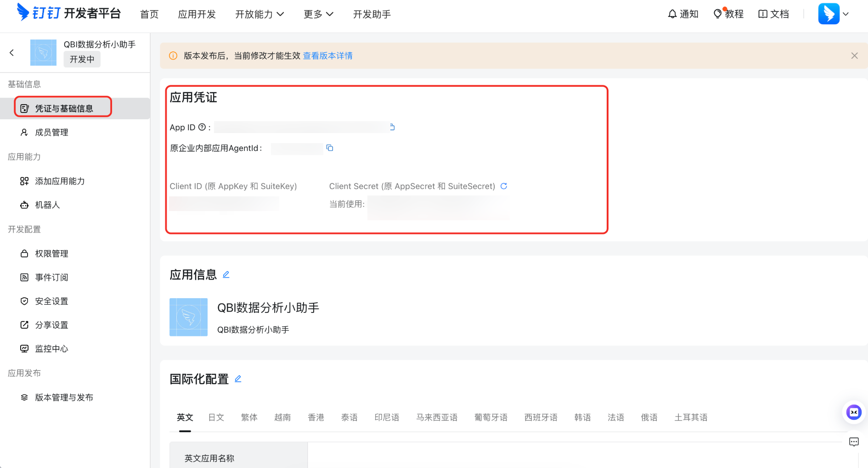Open 开发助手 in top navigation
Screen dimensions: 868x468
click(x=372, y=14)
